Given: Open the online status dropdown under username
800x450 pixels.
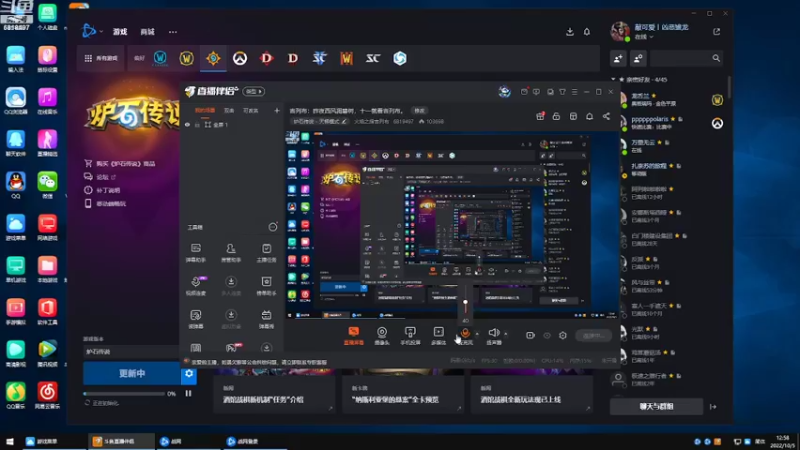Looking at the screenshot, I should point(644,37).
